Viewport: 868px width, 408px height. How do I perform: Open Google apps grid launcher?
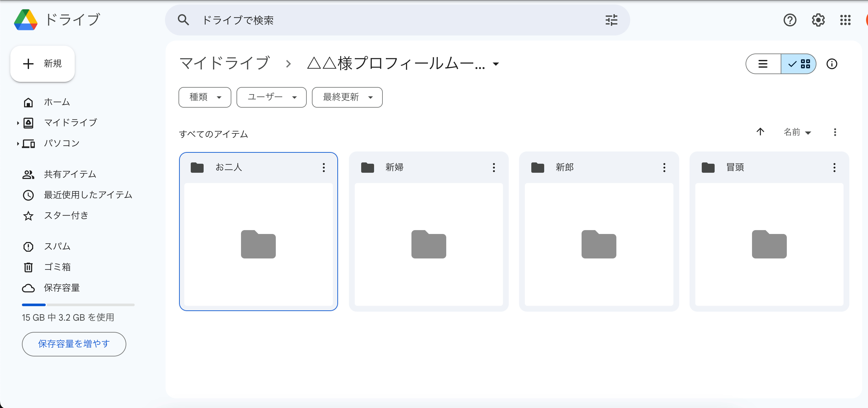point(845,20)
